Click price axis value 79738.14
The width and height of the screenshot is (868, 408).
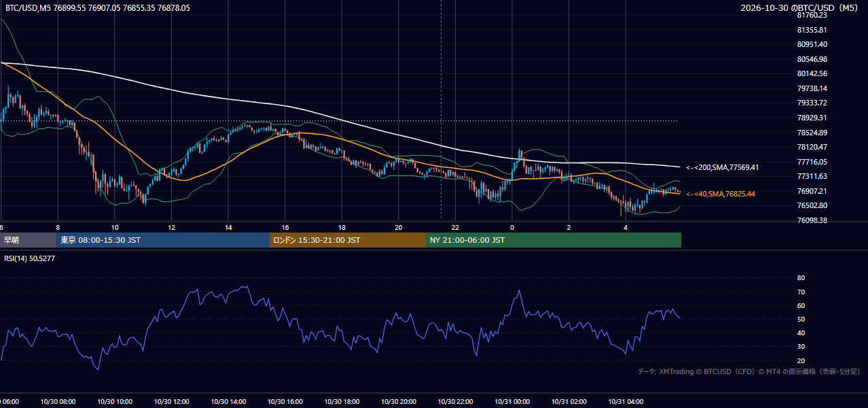click(812, 88)
